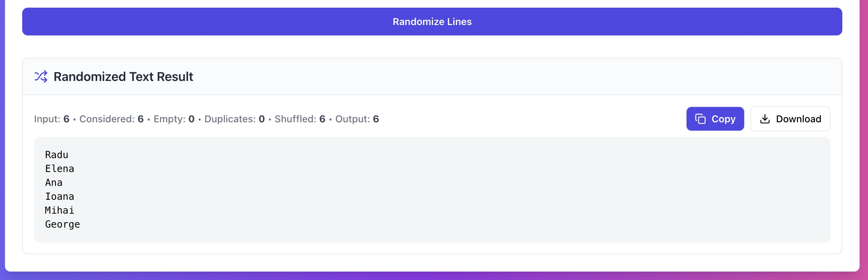
Task: Click the Input count statistic
Action: [x=52, y=119]
